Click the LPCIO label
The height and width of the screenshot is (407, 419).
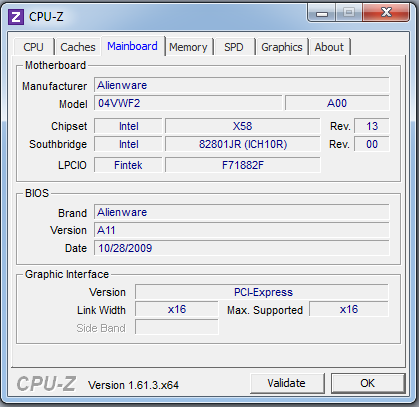[x=72, y=165]
